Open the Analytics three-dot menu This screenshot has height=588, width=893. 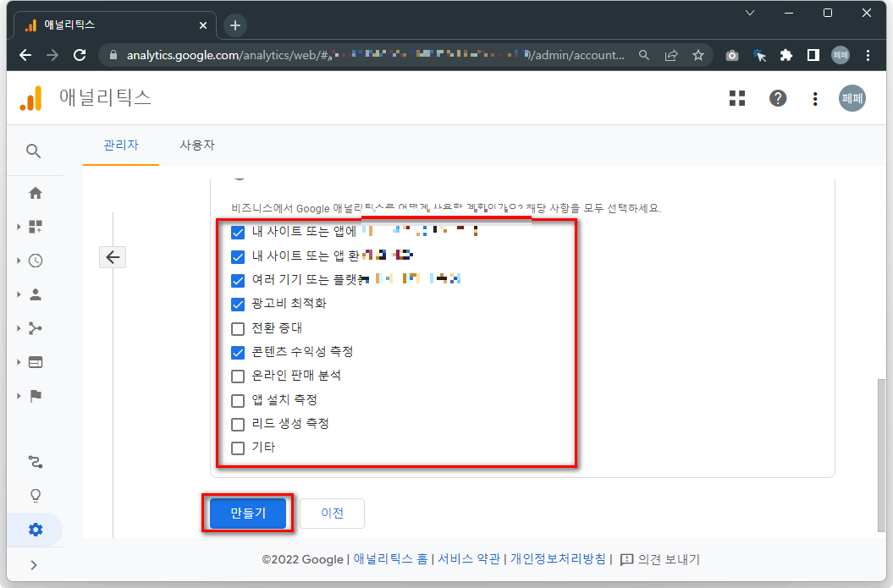click(814, 97)
